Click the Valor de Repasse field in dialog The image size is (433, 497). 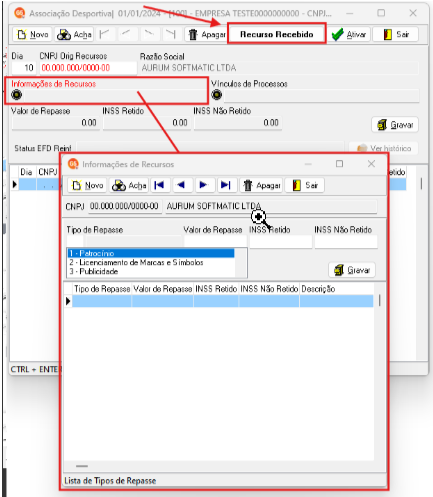(x=215, y=241)
